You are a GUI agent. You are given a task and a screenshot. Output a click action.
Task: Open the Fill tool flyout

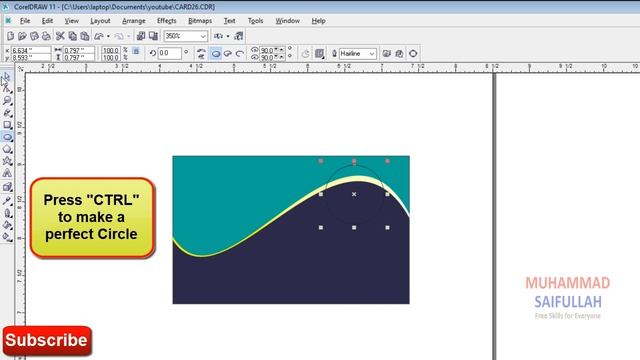click(x=7, y=225)
